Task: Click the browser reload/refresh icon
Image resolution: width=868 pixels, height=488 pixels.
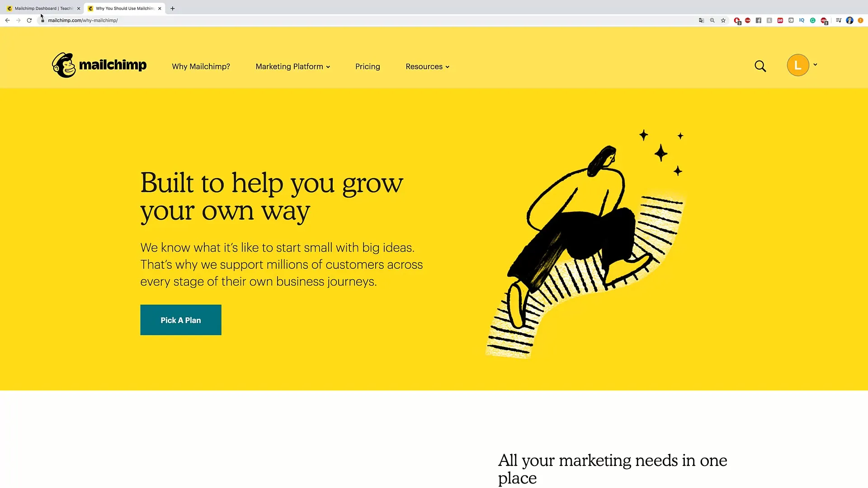Action: pyautogui.click(x=28, y=20)
